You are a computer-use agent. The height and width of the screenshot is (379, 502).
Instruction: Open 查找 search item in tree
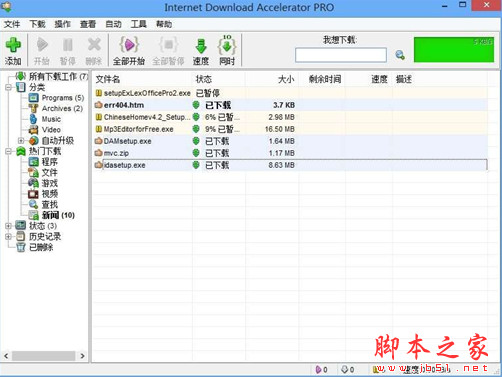pyautogui.click(x=50, y=205)
